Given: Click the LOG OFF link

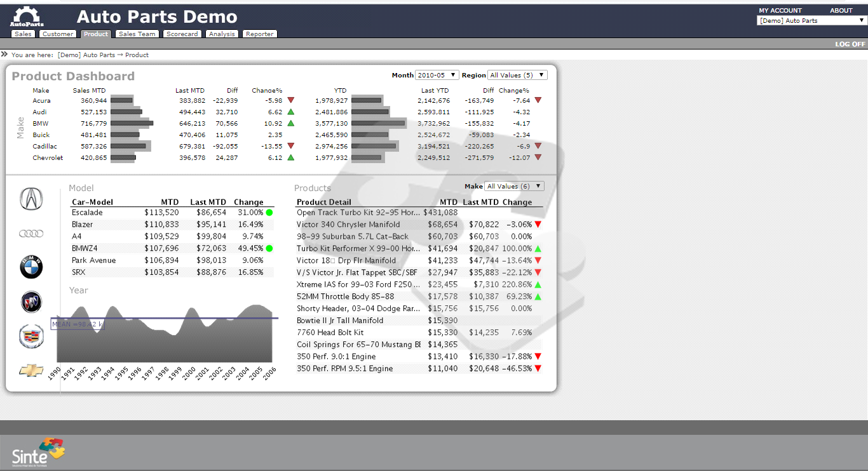Looking at the screenshot, I should tap(850, 44).
